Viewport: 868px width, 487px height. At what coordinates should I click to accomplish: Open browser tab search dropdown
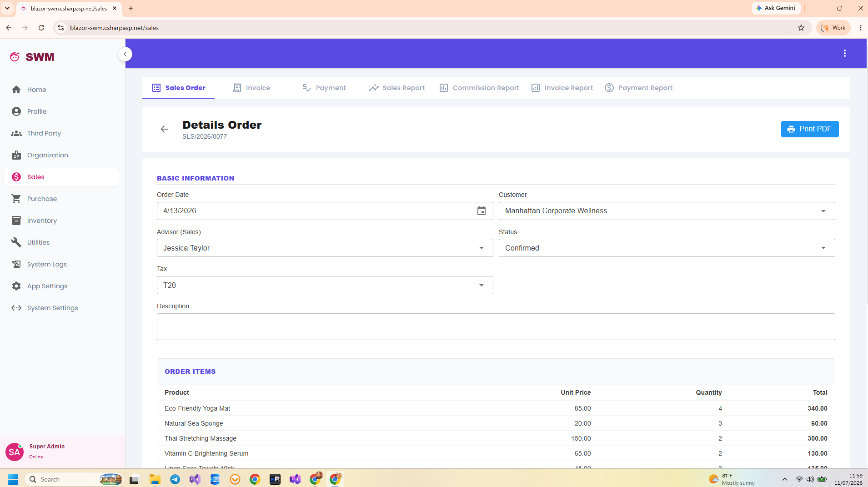point(7,8)
